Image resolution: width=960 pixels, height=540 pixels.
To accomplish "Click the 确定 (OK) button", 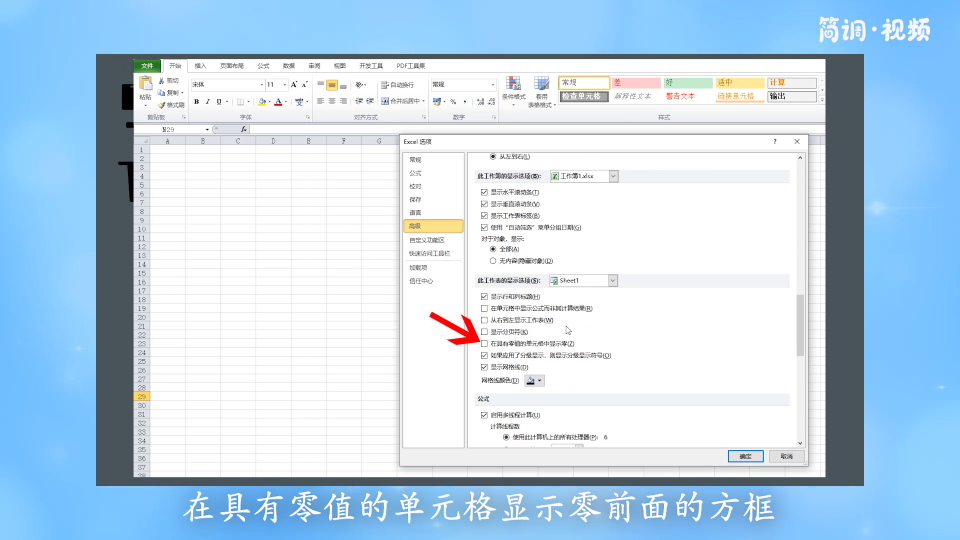I will tap(745, 456).
